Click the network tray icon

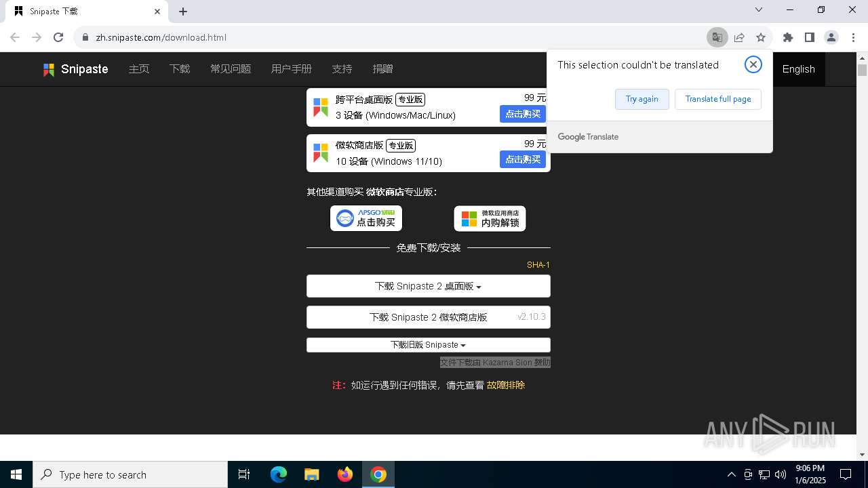[764, 474]
